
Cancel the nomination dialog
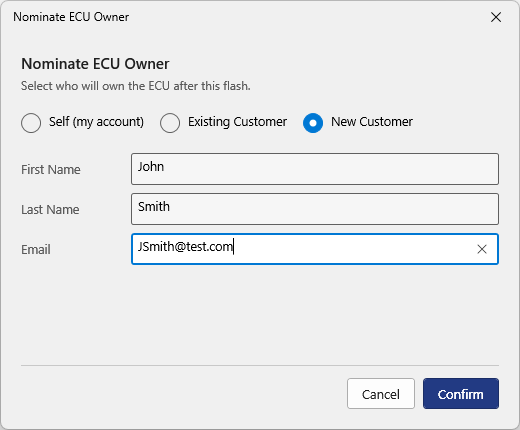(x=381, y=394)
